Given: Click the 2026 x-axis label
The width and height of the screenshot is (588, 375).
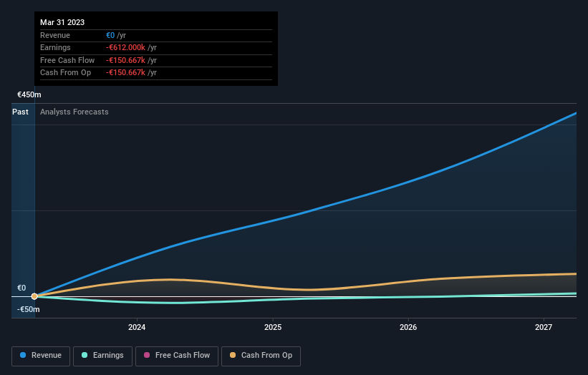Looking at the screenshot, I should (408, 327).
